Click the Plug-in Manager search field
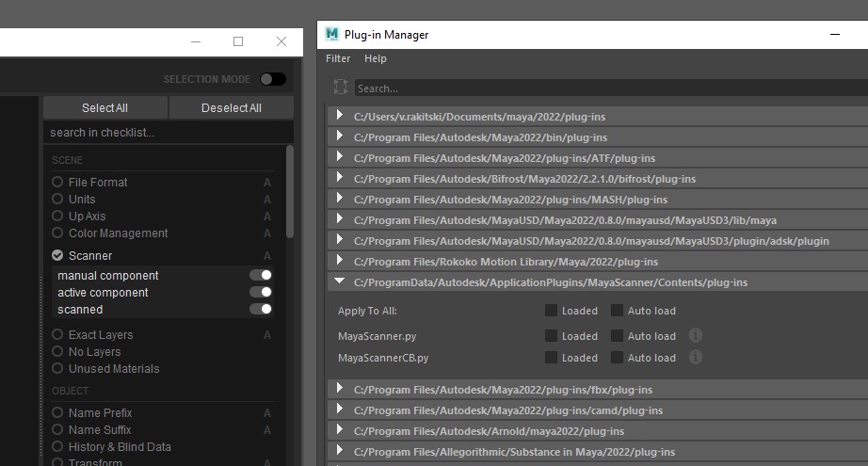 [611, 88]
